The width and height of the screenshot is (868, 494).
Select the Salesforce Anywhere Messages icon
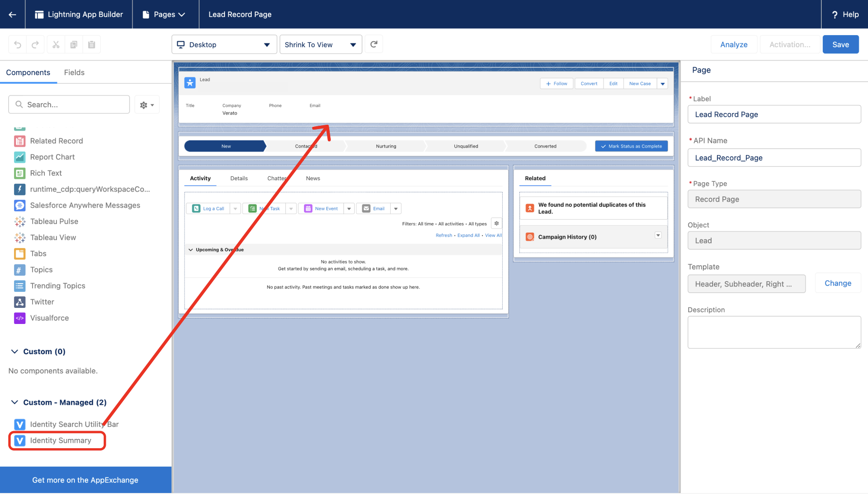click(19, 205)
